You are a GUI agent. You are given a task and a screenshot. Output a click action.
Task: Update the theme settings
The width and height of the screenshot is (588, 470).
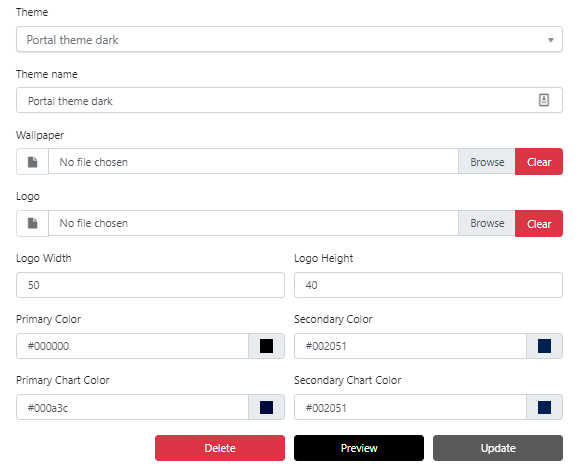(498, 448)
